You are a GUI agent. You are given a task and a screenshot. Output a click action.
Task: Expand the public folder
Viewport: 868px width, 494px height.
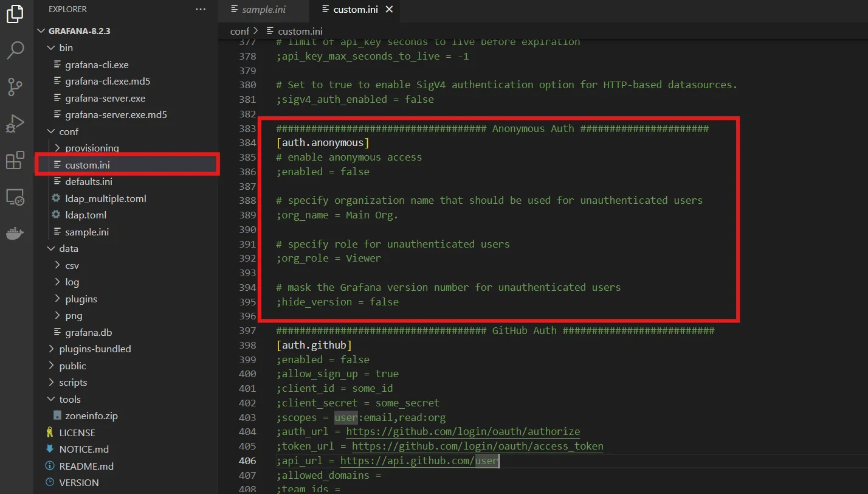point(50,366)
